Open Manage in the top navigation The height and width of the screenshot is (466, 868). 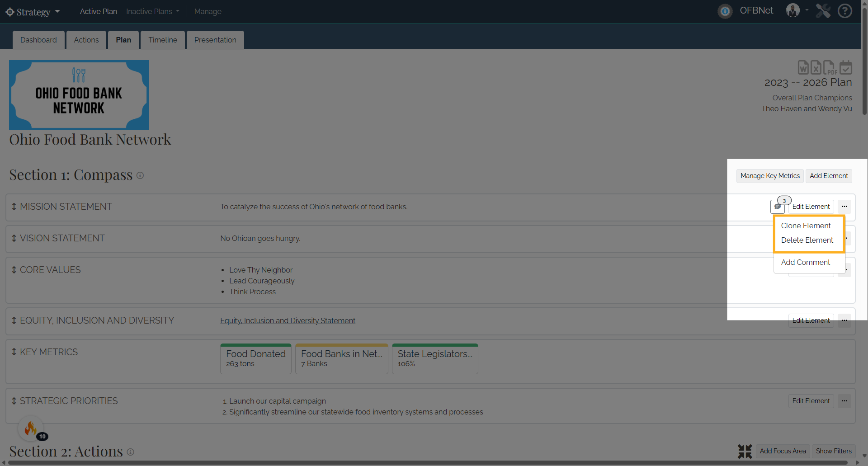pos(208,11)
